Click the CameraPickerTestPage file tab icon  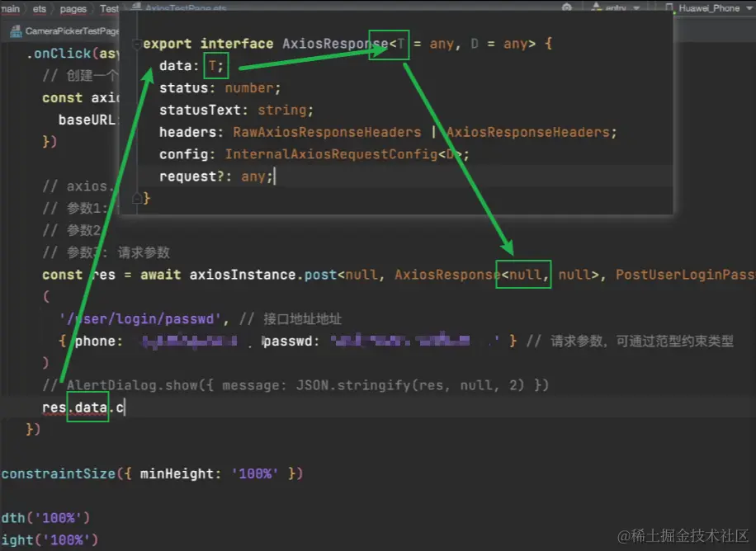click(16, 31)
